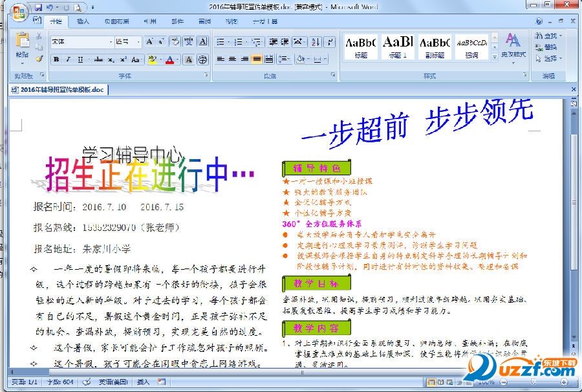Click the Replace (替换) icon in the editing group

pos(548,47)
